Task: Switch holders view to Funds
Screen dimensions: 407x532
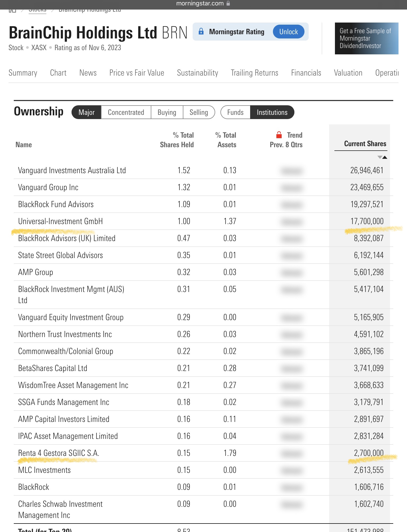Action: tap(235, 112)
